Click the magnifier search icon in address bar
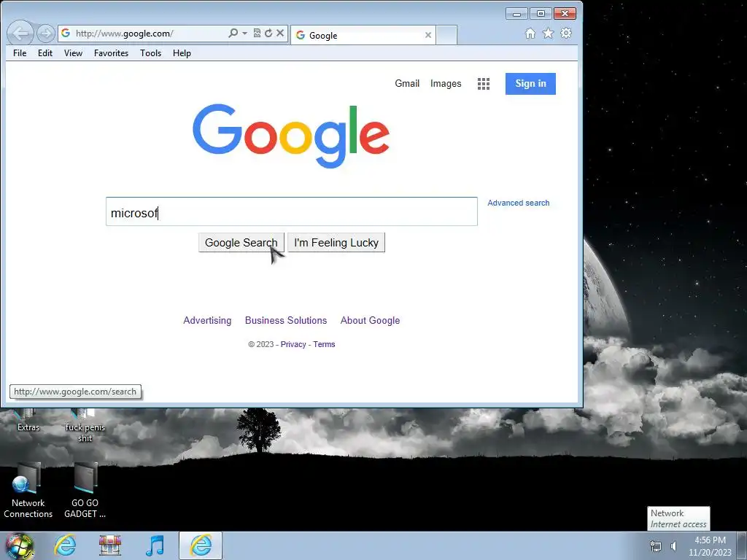Image resolution: width=747 pixels, height=560 pixels. pos(233,33)
